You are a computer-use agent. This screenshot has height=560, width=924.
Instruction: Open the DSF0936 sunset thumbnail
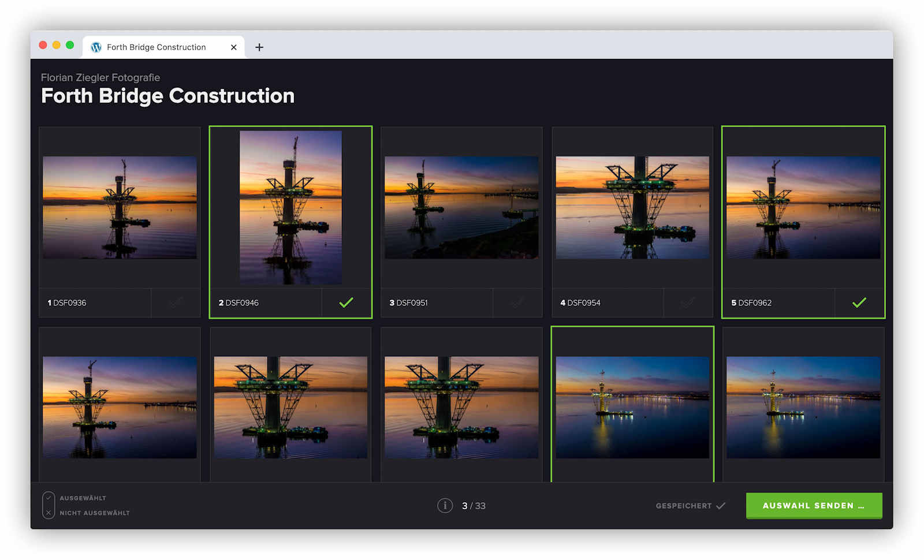point(120,207)
